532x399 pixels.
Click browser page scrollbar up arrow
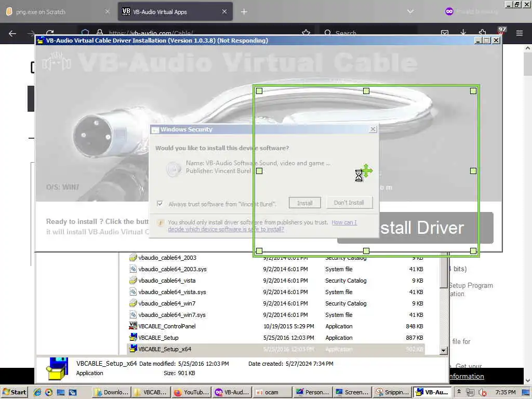pyautogui.click(x=528, y=48)
